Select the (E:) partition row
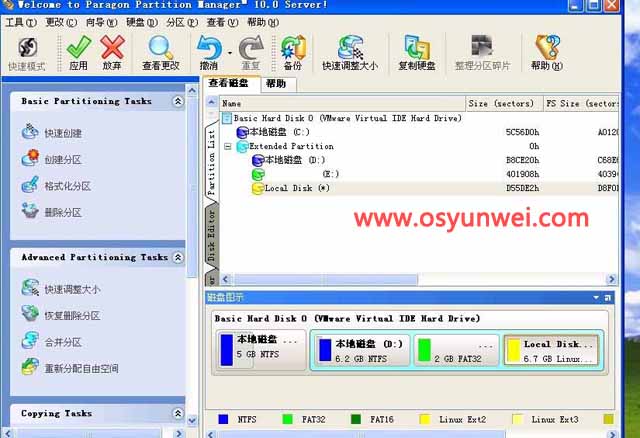 (419, 174)
